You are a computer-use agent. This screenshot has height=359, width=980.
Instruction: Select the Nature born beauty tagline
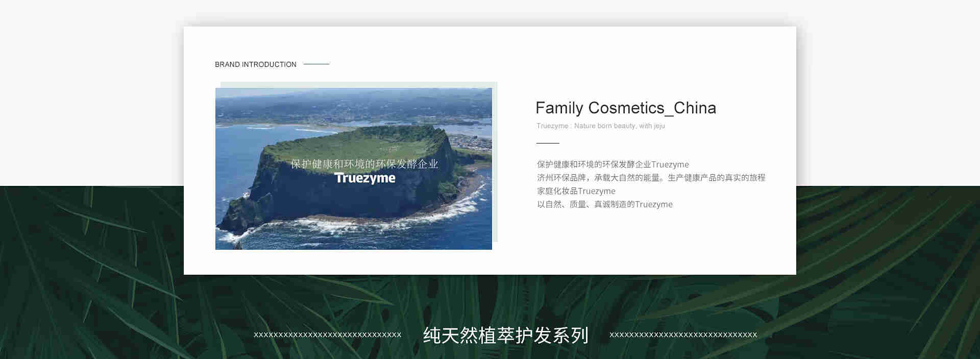click(x=601, y=126)
